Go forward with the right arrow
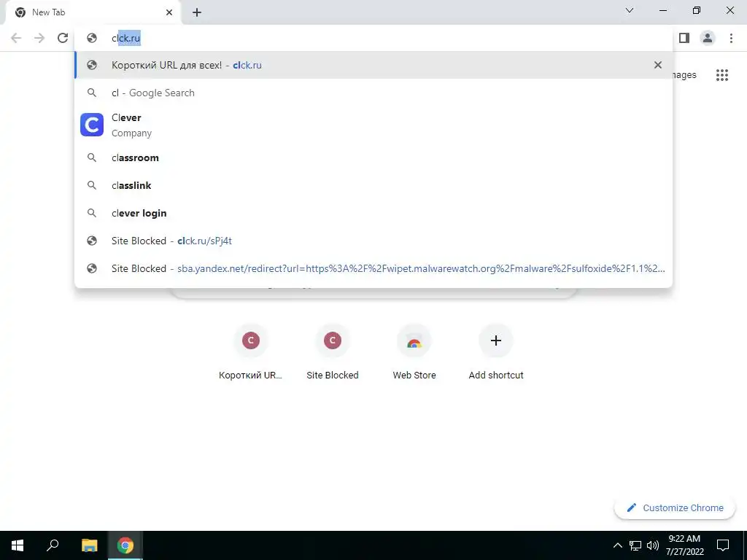This screenshot has height=560, width=747. tap(39, 38)
